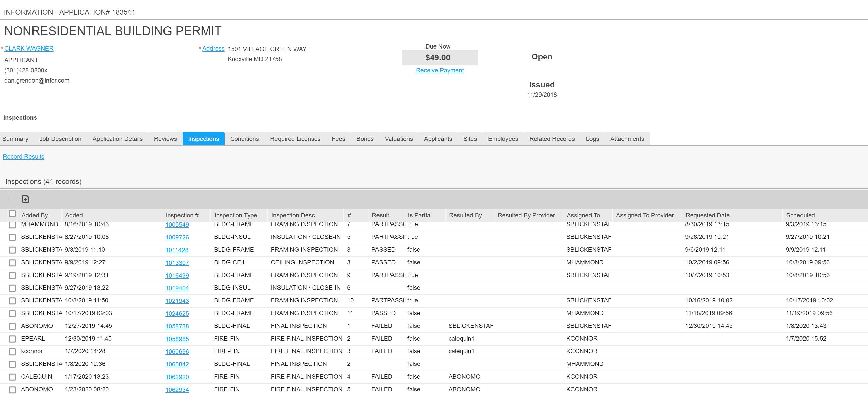This screenshot has height=401, width=868.
Task: Switch to the Conditions tab
Action: [244, 139]
